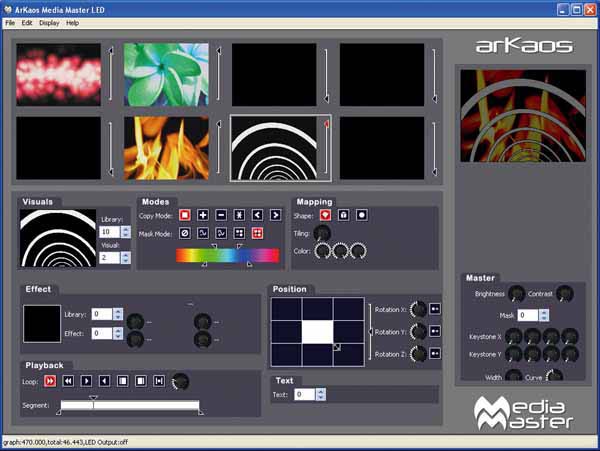
Task: Select the second wave Mask Mode icon
Action: (x=221, y=233)
